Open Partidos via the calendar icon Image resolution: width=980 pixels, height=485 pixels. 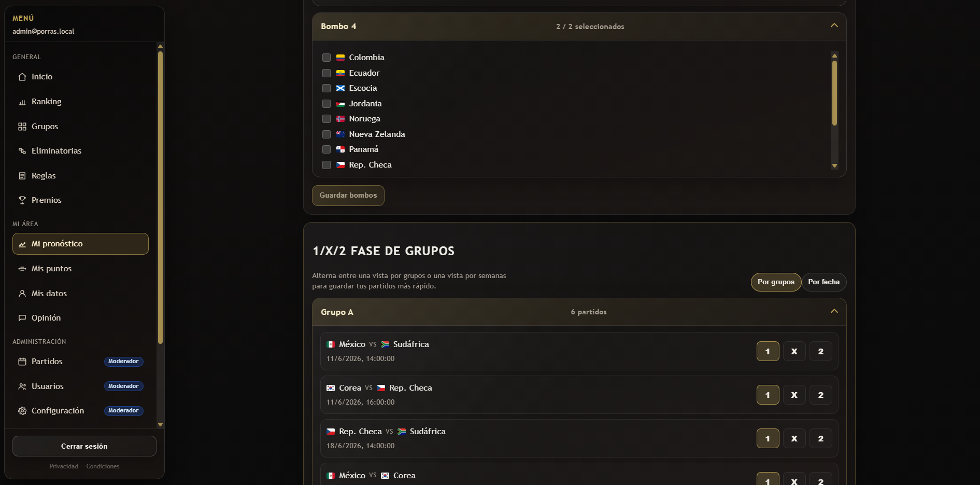[x=22, y=362]
